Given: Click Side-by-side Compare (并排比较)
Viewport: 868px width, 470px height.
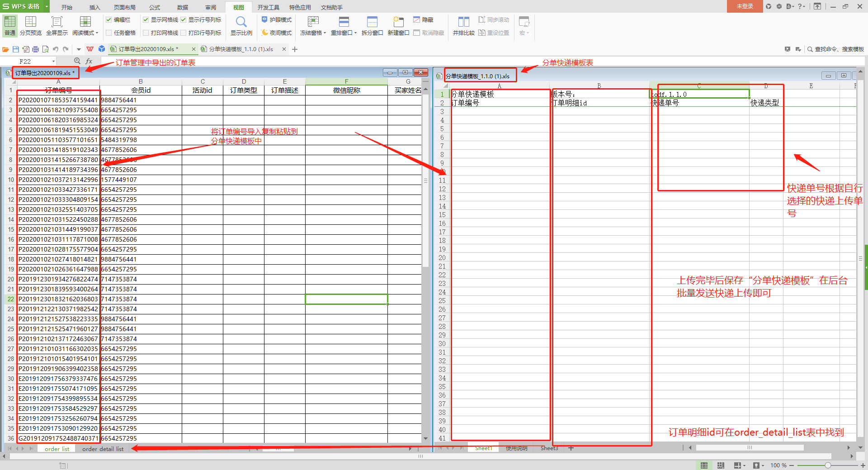Looking at the screenshot, I should click(x=464, y=25).
